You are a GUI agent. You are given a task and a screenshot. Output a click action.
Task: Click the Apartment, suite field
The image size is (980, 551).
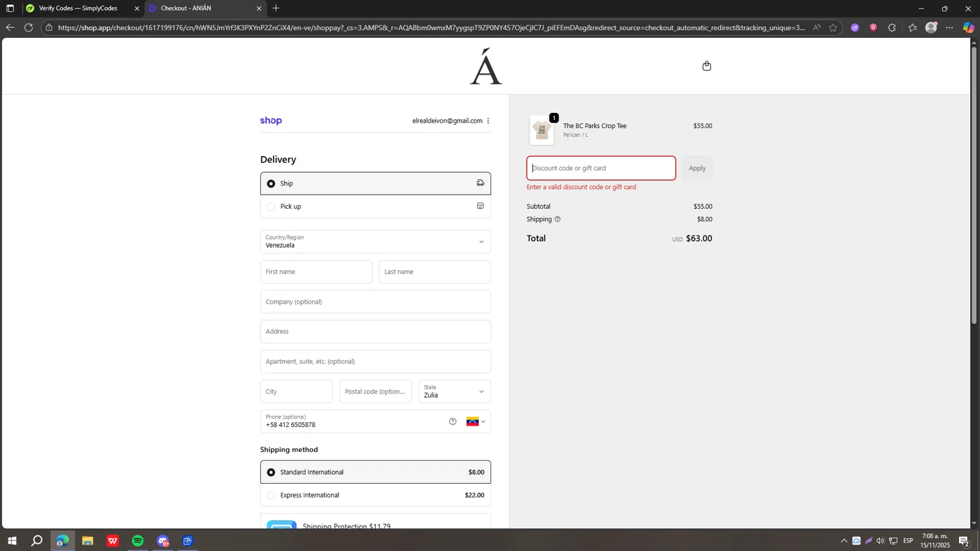point(375,362)
